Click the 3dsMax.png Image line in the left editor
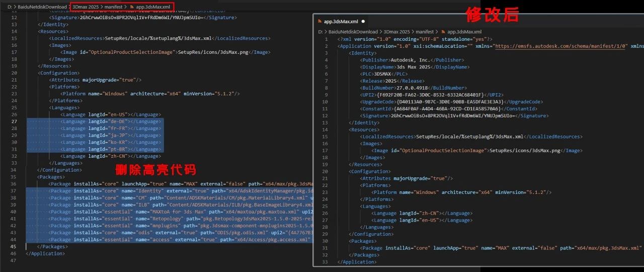 pyautogui.click(x=165, y=52)
